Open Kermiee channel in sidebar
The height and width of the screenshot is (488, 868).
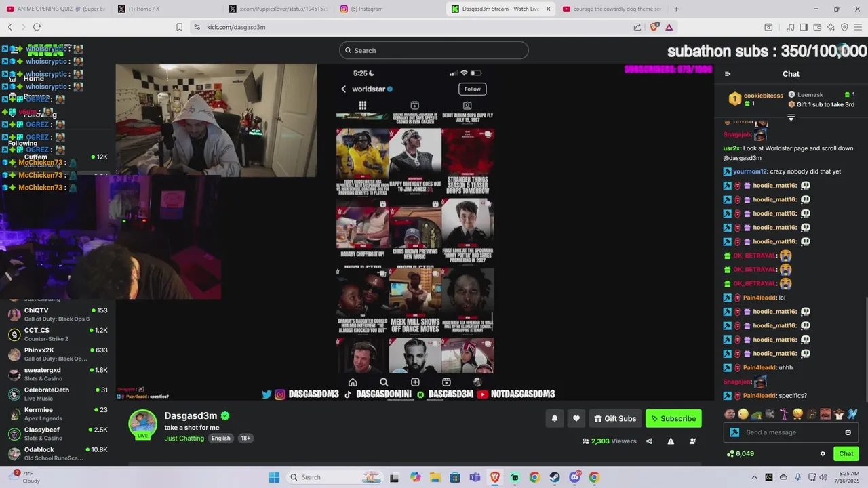tap(58, 413)
